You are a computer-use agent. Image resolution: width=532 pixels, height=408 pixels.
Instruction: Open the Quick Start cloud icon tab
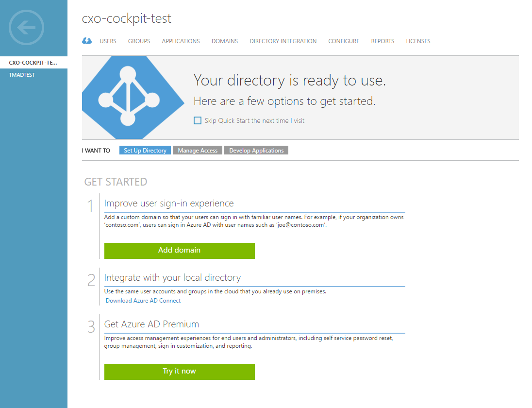[87, 41]
